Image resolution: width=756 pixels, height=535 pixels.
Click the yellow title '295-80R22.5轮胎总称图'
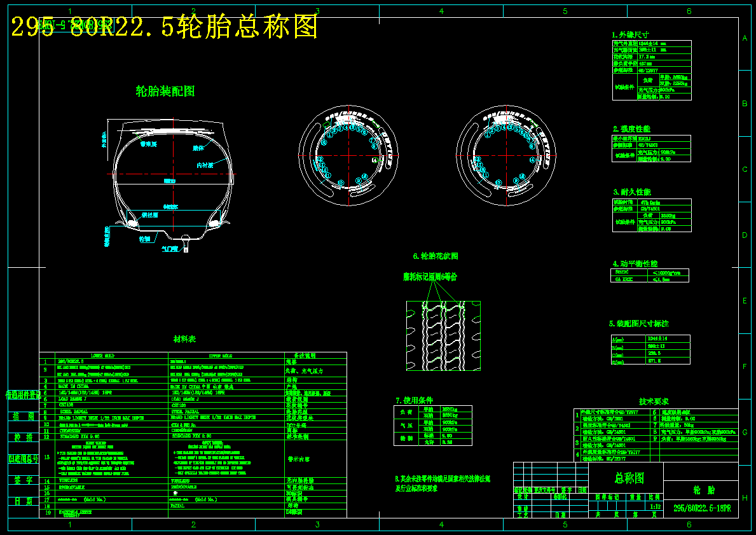click(x=164, y=26)
